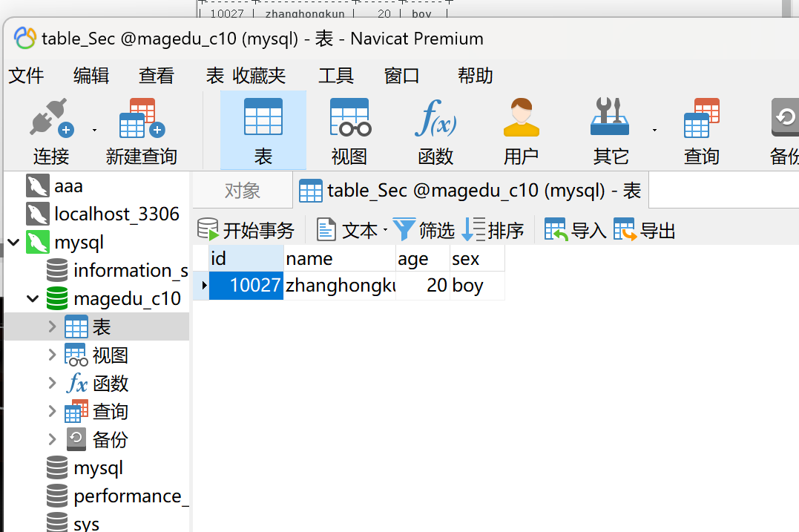Click the fx 函数 icon in tree
The image size is (799, 532).
pyautogui.click(x=76, y=383)
